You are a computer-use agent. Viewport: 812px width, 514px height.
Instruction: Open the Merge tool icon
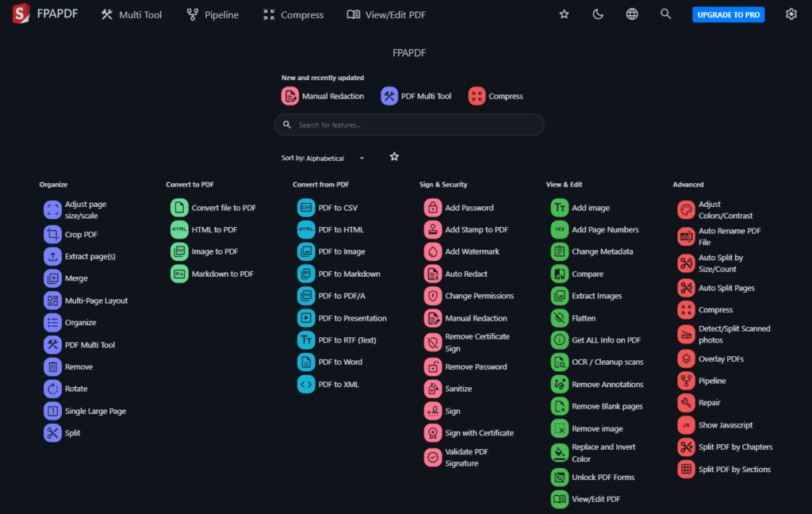tap(52, 278)
